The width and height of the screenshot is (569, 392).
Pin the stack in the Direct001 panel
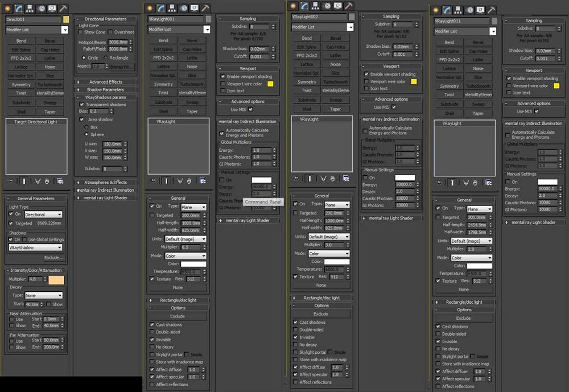tap(10, 181)
